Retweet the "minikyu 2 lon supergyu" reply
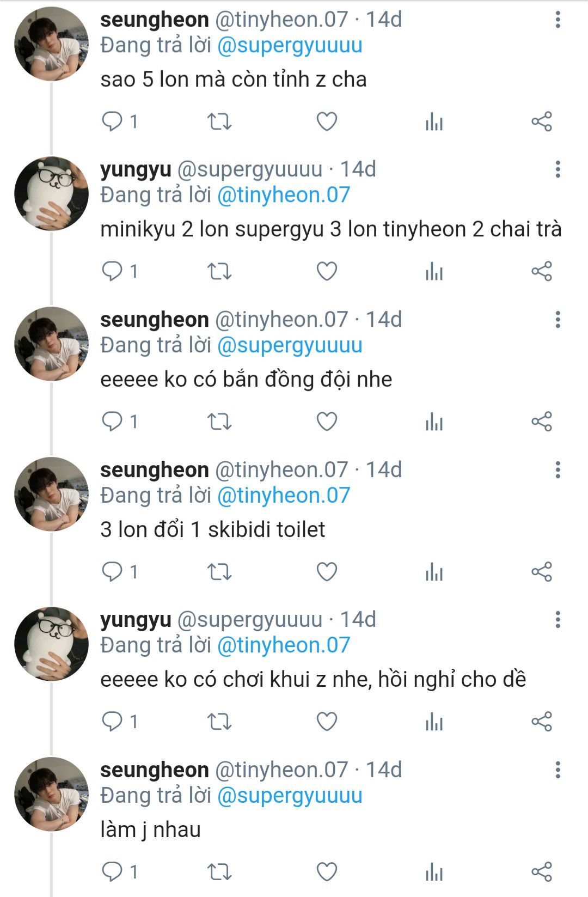 tap(219, 271)
